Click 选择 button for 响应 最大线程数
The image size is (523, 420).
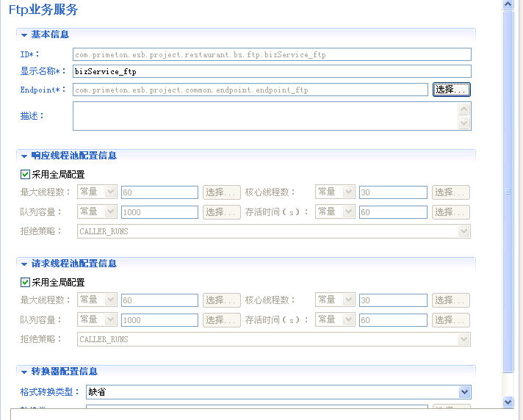(222, 192)
